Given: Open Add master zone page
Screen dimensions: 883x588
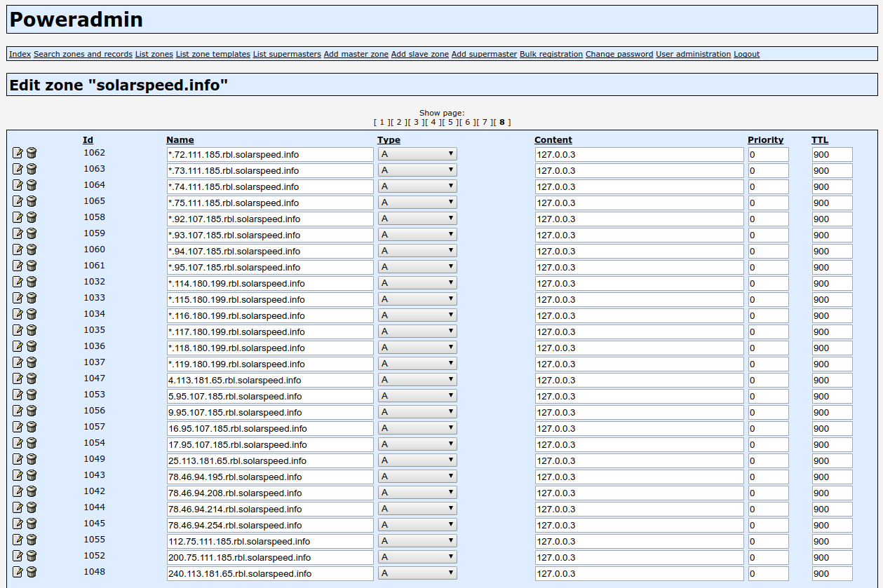Looking at the screenshot, I should pyautogui.click(x=356, y=54).
